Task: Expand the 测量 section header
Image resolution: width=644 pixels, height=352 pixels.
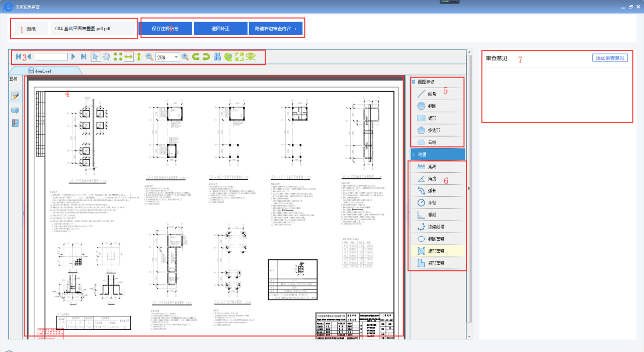Action: click(x=438, y=155)
